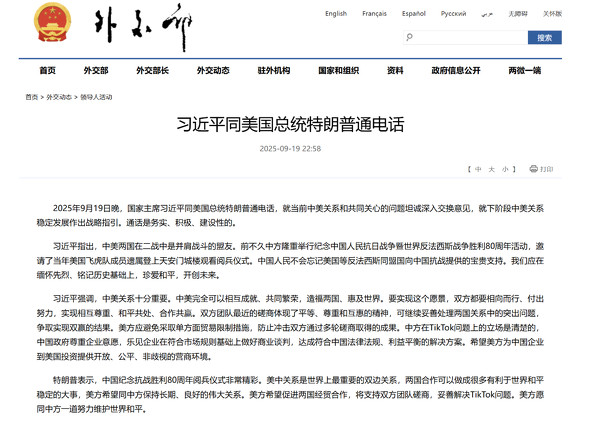Open the 外交部长 nav menu item

(152, 70)
